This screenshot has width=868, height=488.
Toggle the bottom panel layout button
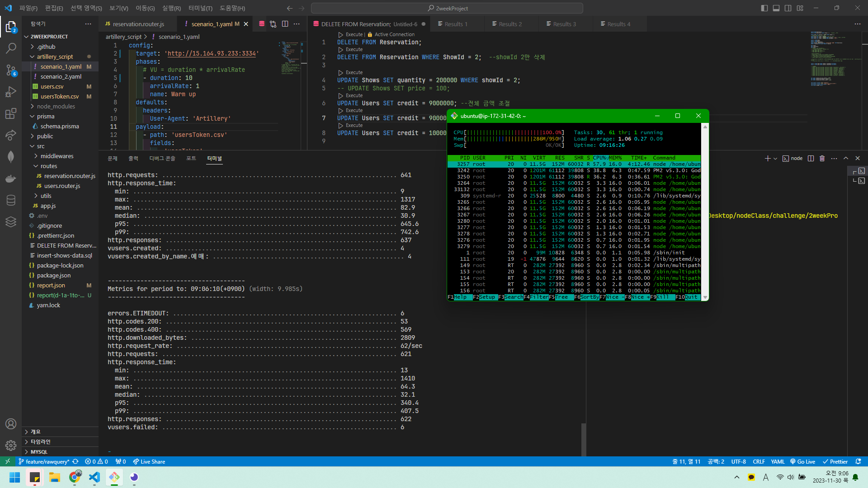[776, 8]
